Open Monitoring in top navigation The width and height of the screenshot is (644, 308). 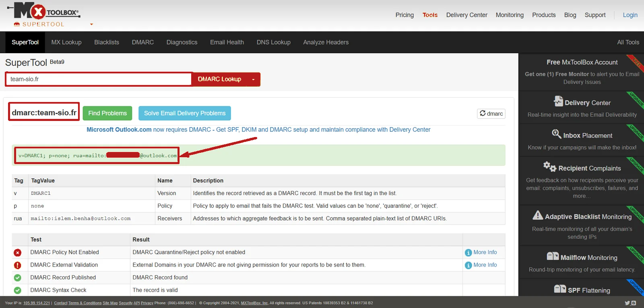[510, 15]
